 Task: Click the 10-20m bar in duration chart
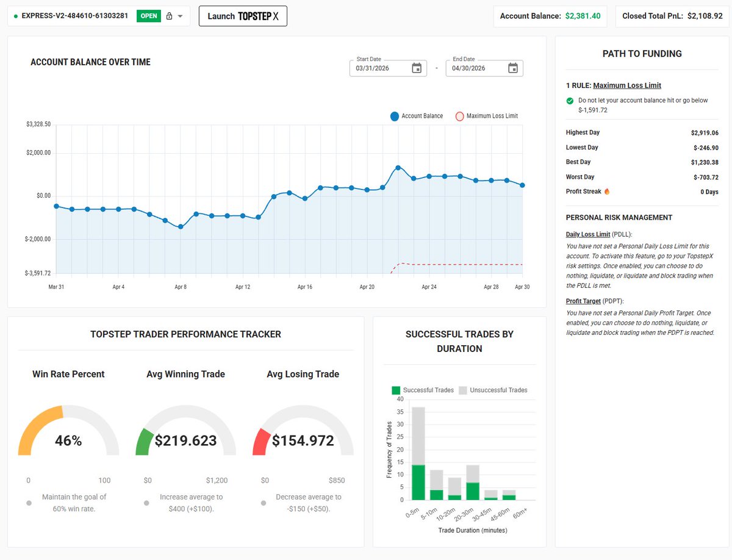[x=455, y=489]
